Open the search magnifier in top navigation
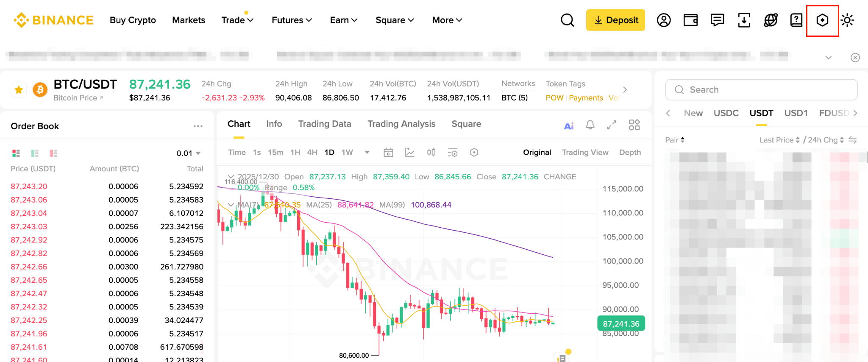The height and width of the screenshot is (362, 868). (x=567, y=20)
